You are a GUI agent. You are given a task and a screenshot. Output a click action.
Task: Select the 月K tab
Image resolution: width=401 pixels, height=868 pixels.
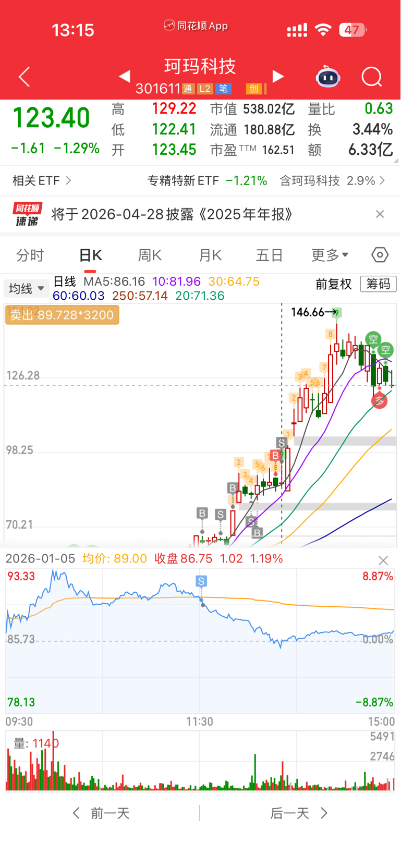pos(210,255)
